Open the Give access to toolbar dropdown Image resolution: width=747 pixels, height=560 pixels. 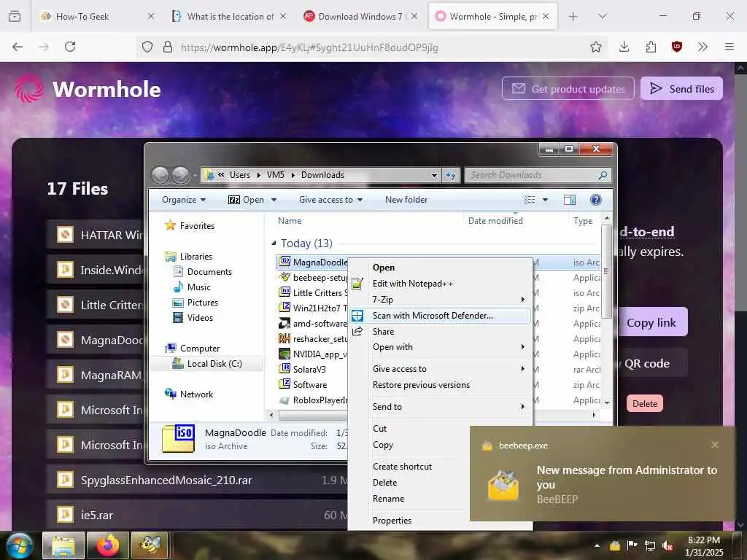click(x=330, y=200)
